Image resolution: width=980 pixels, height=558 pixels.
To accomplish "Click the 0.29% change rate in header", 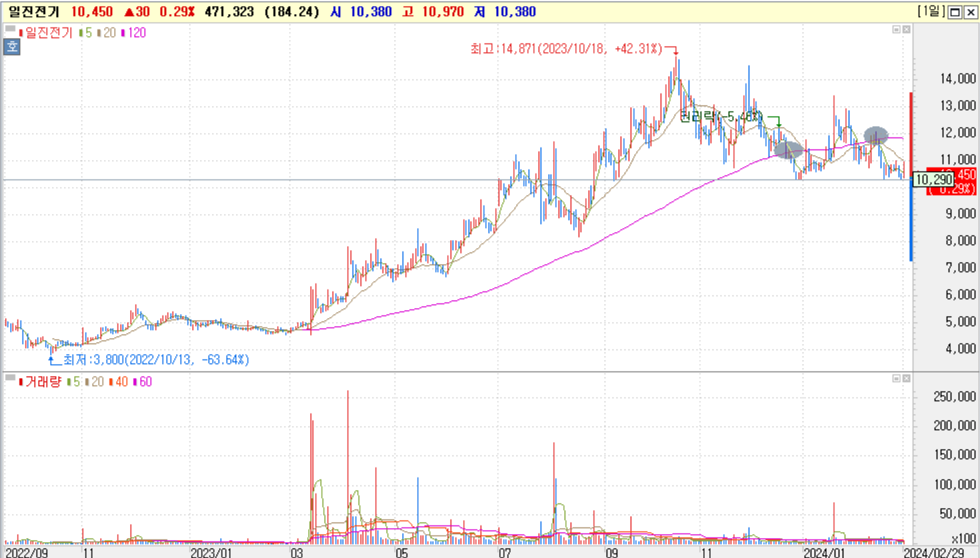I will [x=177, y=12].
